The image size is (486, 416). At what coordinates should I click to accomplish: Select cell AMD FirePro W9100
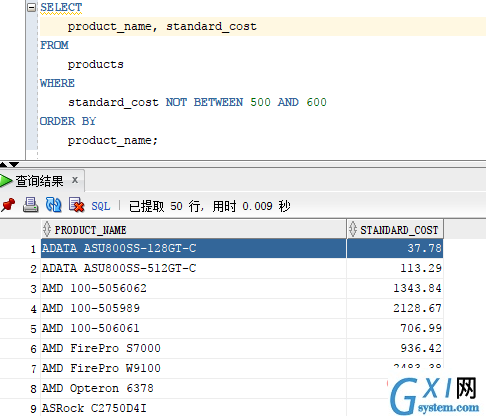tap(193, 368)
